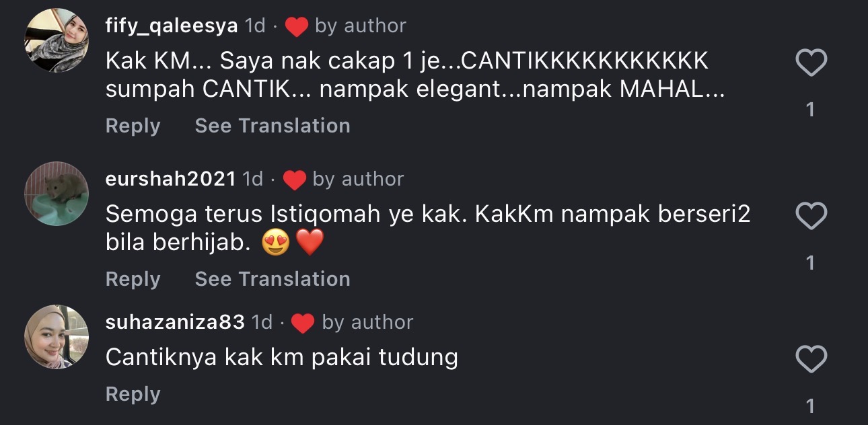
Task: Click the "Cantiknya kak km pakai tudung" comment text
Action: 281,357
